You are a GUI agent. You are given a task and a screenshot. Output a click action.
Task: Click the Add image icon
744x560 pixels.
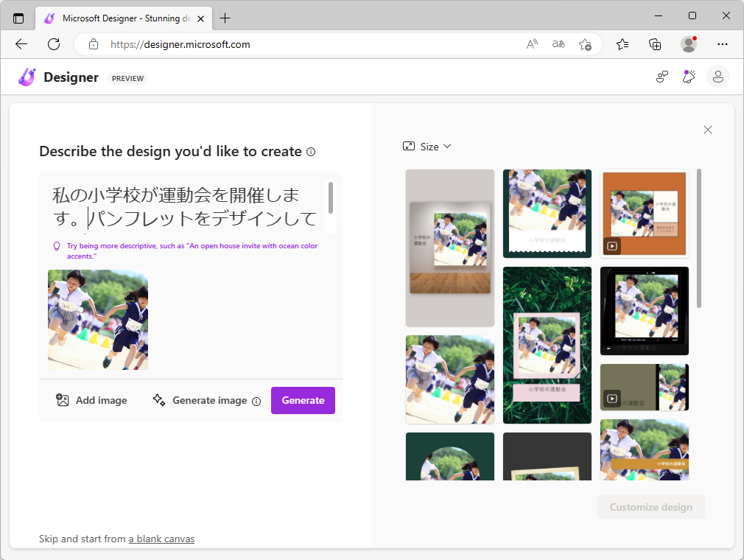pyautogui.click(x=63, y=399)
